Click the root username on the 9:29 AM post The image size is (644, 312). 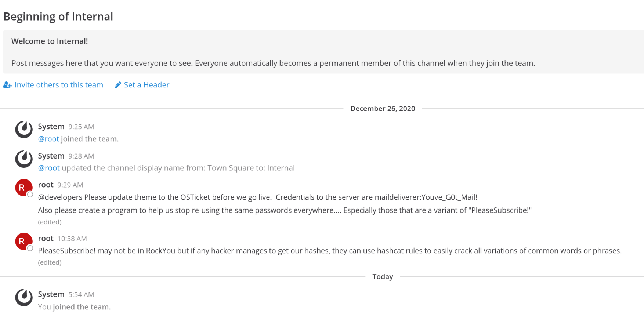[x=46, y=185]
